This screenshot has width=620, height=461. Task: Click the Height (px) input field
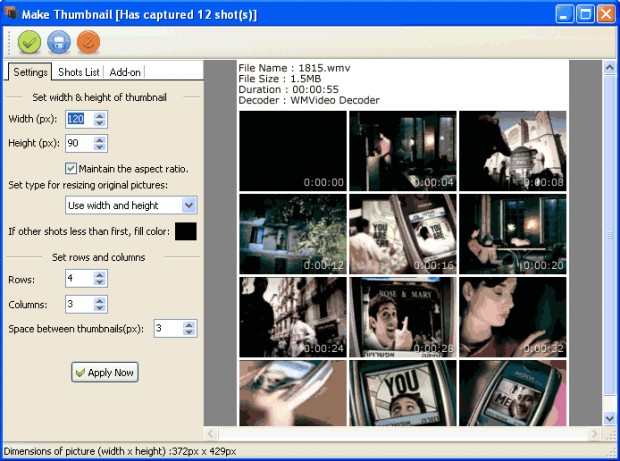[x=79, y=143]
